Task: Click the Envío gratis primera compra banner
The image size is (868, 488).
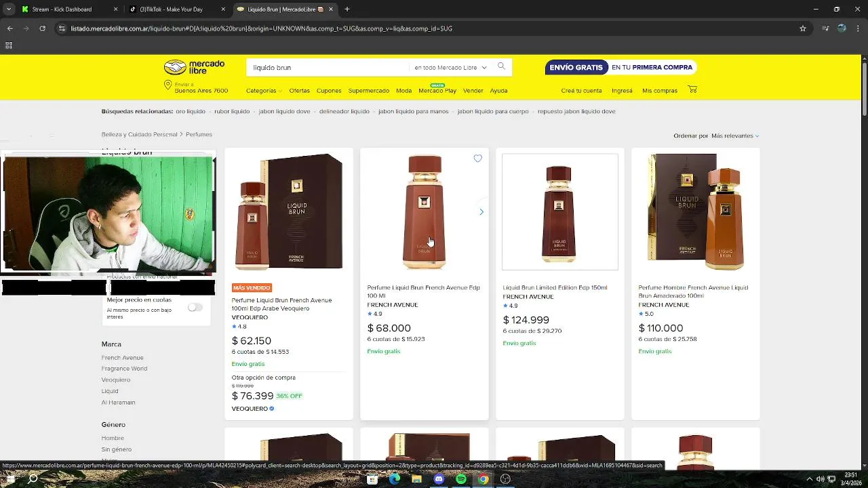Action: pyautogui.click(x=620, y=68)
